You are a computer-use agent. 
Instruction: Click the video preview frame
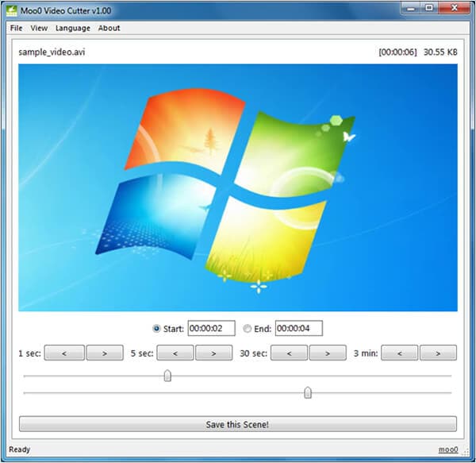coord(238,187)
